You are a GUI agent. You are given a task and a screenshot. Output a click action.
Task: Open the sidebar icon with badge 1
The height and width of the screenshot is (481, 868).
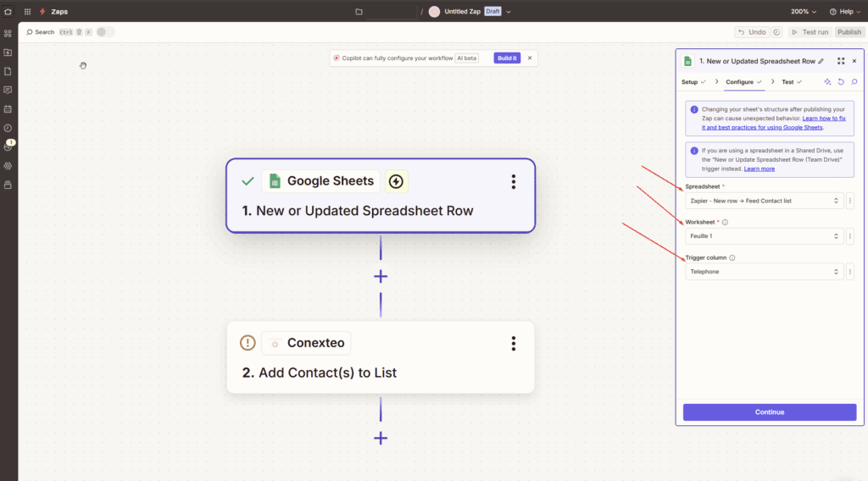pyautogui.click(x=8, y=147)
